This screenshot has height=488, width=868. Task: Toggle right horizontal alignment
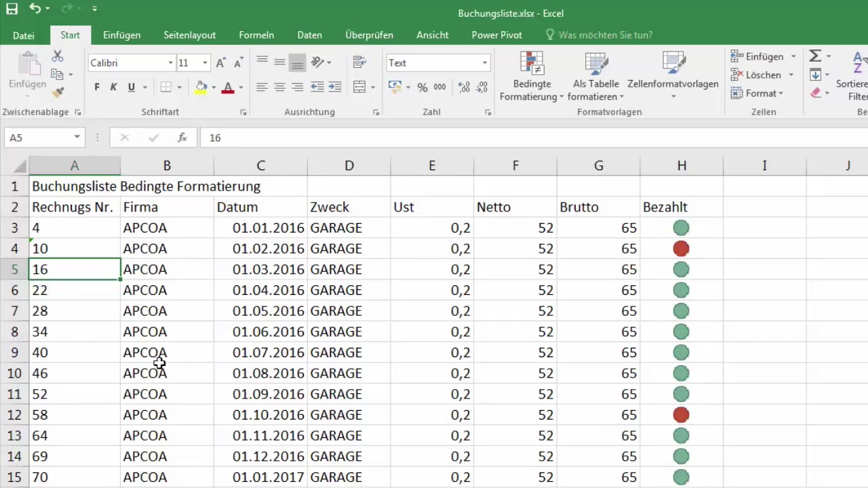[297, 87]
